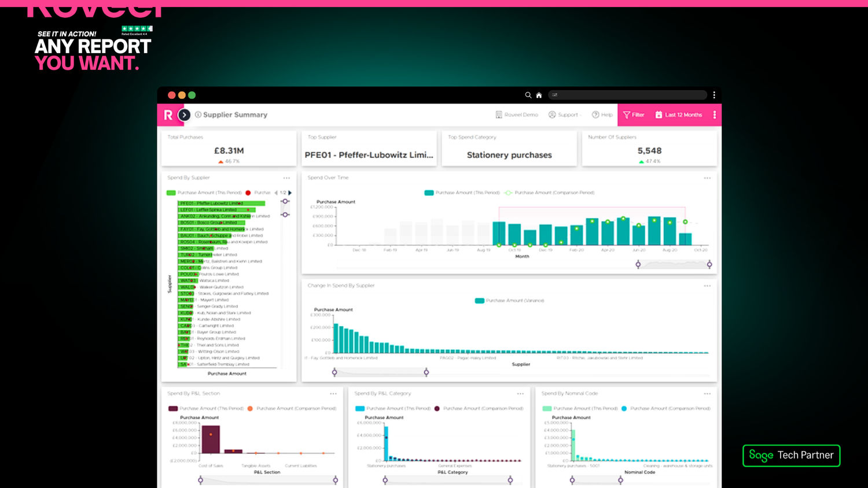Click the info icon beside Supplier Summary

[x=198, y=114]
